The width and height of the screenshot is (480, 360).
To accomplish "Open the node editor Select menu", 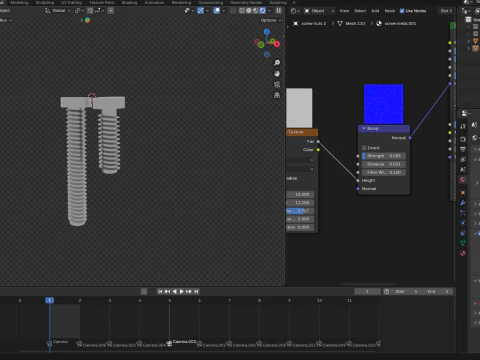I will click(x=360, y=11).
